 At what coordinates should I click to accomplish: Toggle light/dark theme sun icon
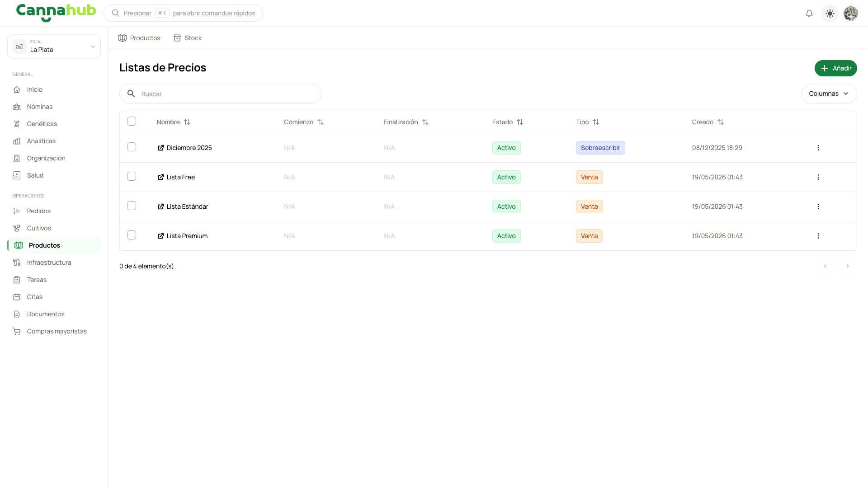[x=830, y=14]
